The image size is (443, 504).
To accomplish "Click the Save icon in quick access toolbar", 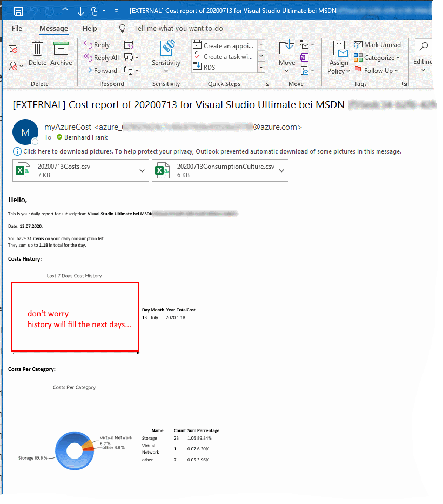I will 18,10.
